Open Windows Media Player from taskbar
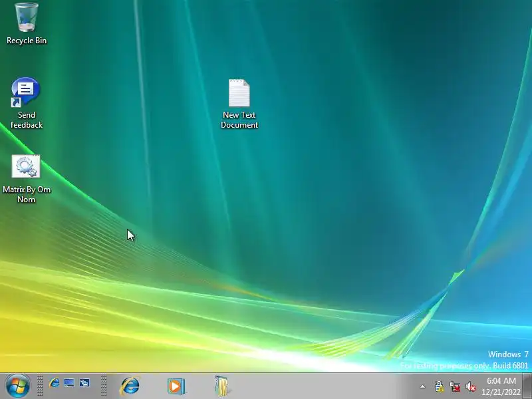The image size is (532, 399). click(x=176, y=386)
